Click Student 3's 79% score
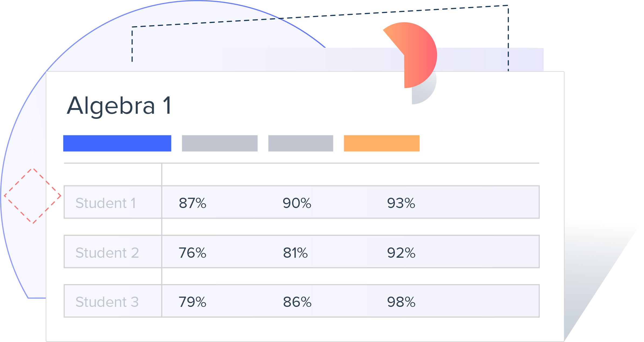This screenshot has height=342, width=644. [x=193, y=302]
